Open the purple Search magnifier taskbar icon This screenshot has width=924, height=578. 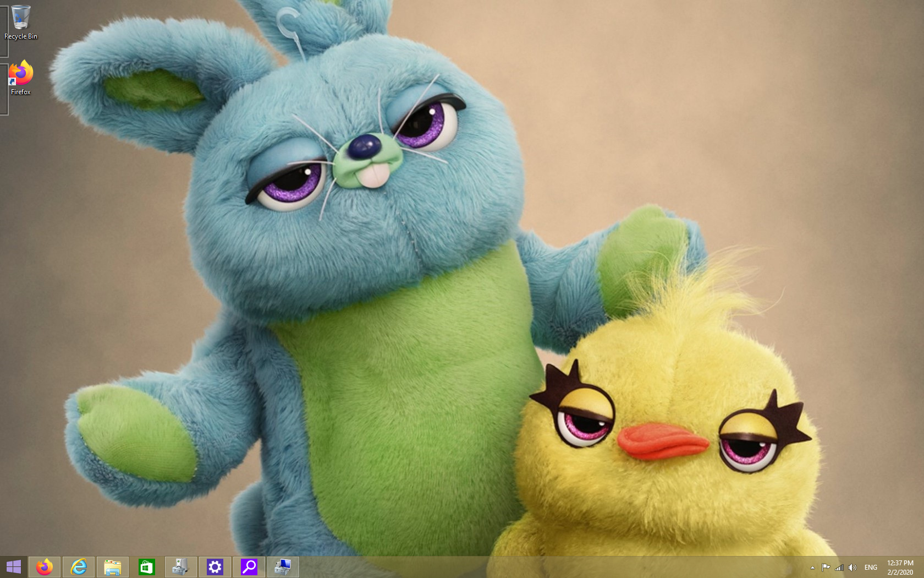point(249,567)
